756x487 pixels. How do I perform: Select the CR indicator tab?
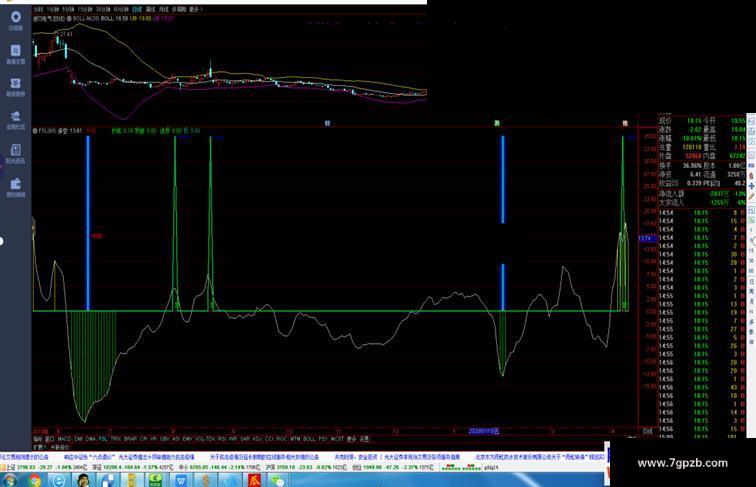[x=144, y=439]
